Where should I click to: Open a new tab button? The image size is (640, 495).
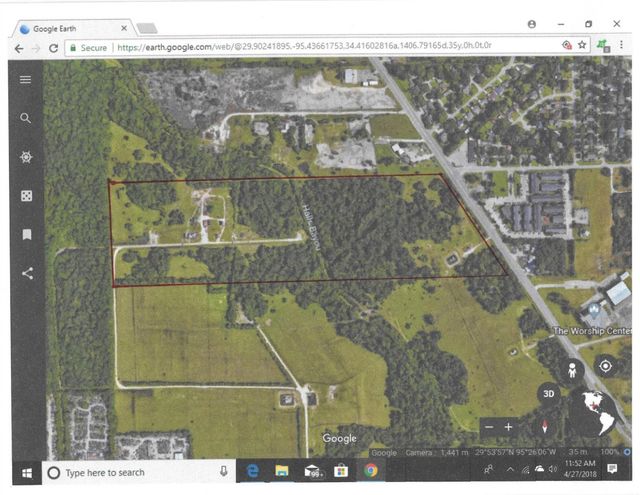pos(147,28)
